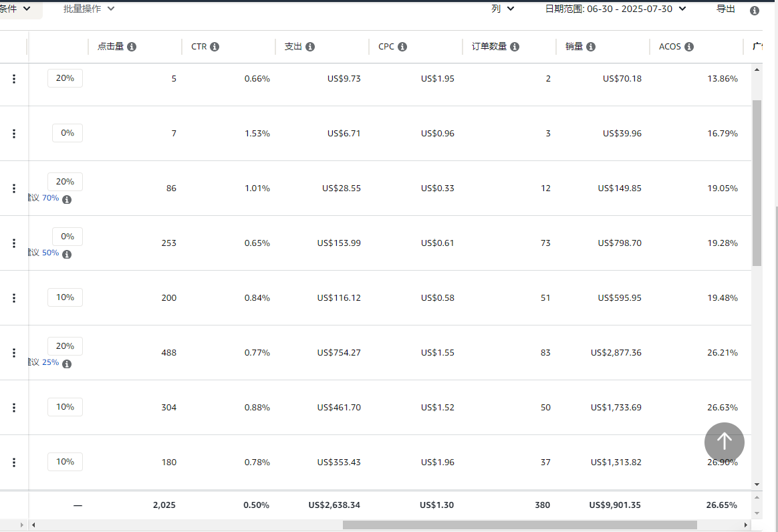Edit 20% field in US$9.73 row

65,78
